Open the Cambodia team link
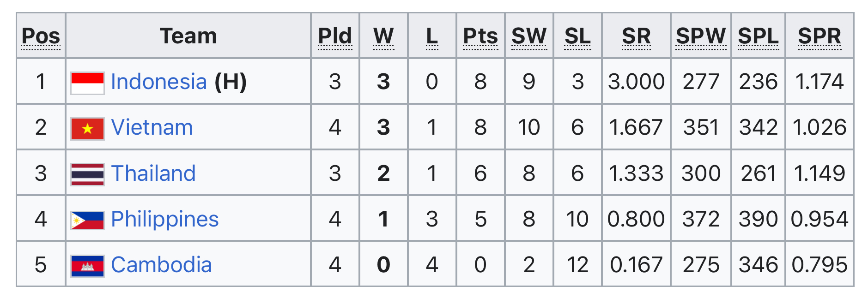This screenshot has width=868, height=298. tap(161, 265)
